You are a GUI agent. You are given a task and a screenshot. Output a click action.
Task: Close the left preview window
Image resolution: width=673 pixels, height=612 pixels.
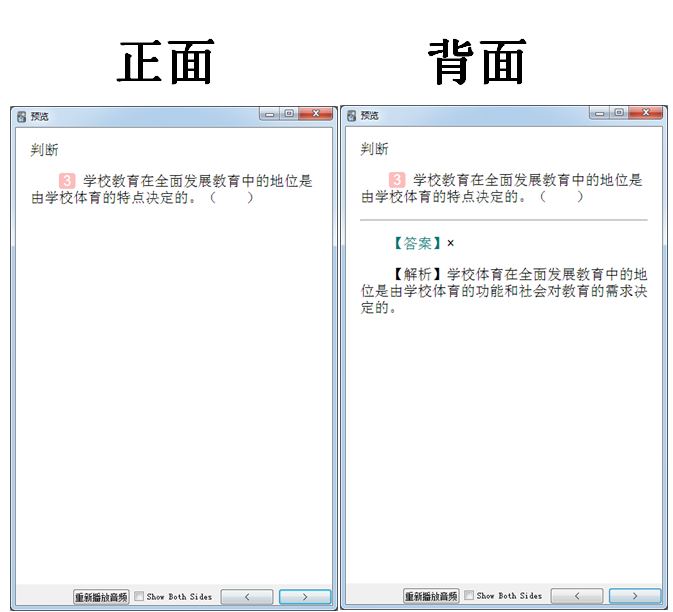click(x=316, y=114)
